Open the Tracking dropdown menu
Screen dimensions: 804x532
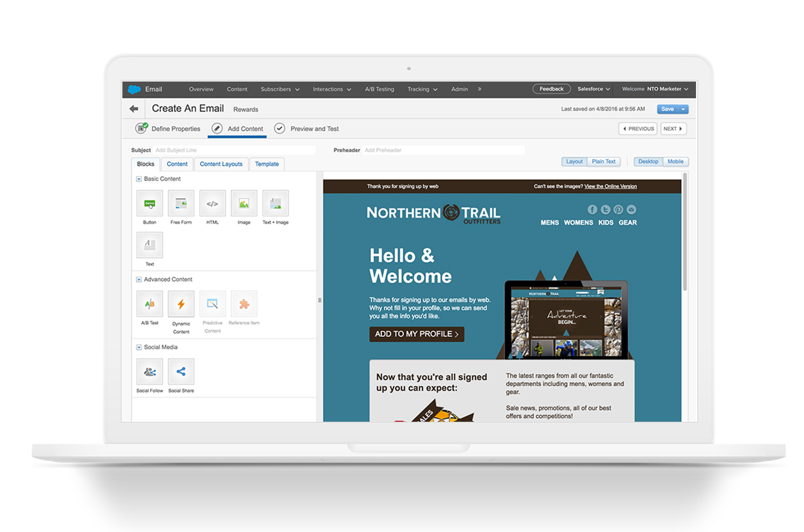click(x=423, y=89)
